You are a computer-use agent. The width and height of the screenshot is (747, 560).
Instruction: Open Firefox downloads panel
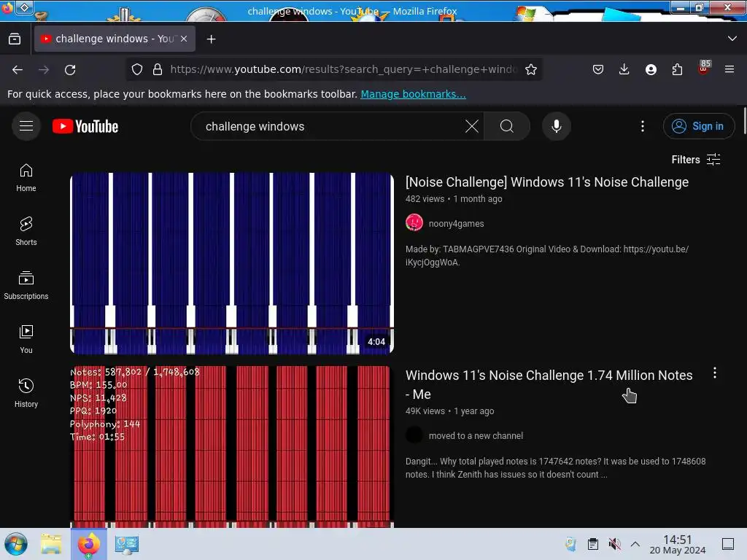click(624, 69)
